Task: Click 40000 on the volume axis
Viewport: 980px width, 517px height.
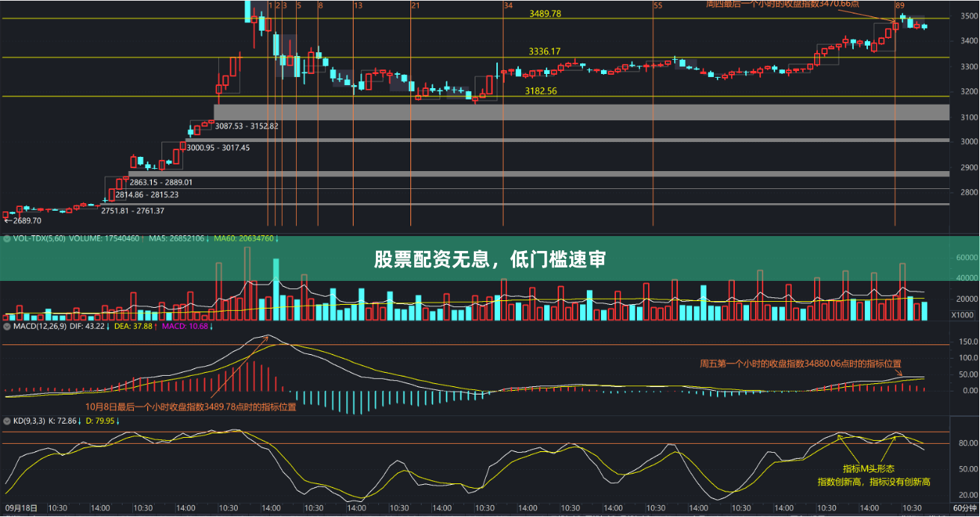Action: 968,278
